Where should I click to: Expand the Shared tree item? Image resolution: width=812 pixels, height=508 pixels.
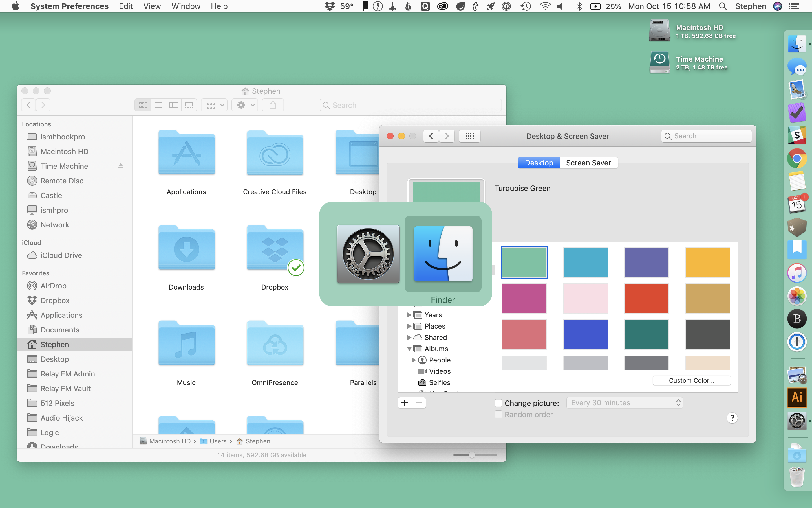(409, 337)
